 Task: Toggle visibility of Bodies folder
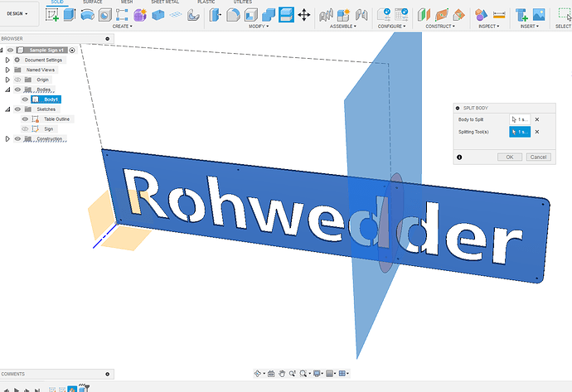click(17, 90)
